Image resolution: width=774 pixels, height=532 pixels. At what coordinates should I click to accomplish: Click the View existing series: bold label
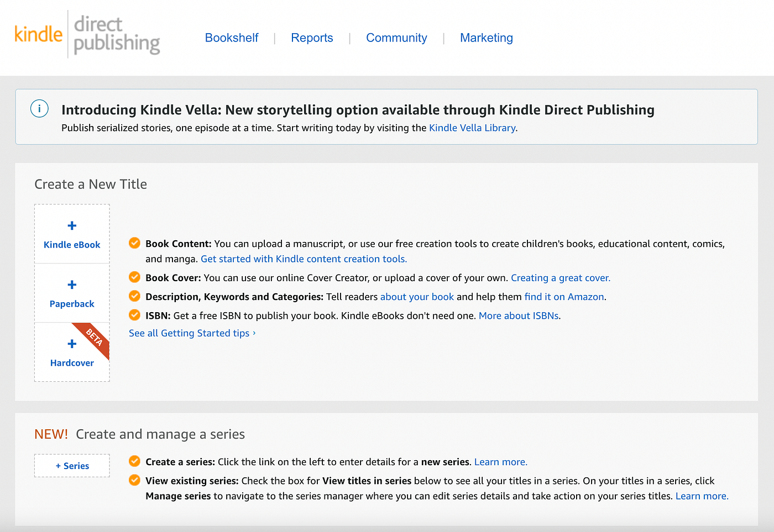coord(192,481)
